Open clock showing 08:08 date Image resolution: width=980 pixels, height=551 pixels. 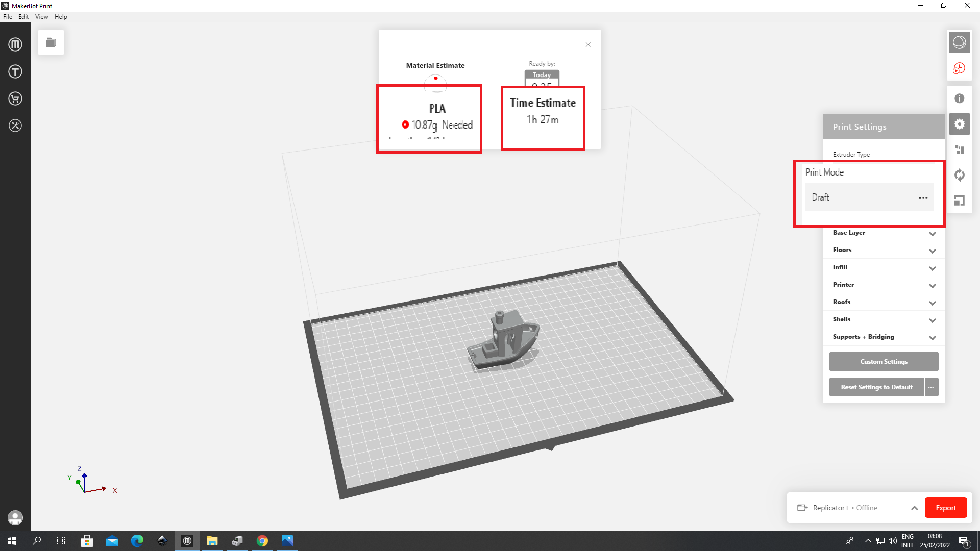tap(935, 541)
